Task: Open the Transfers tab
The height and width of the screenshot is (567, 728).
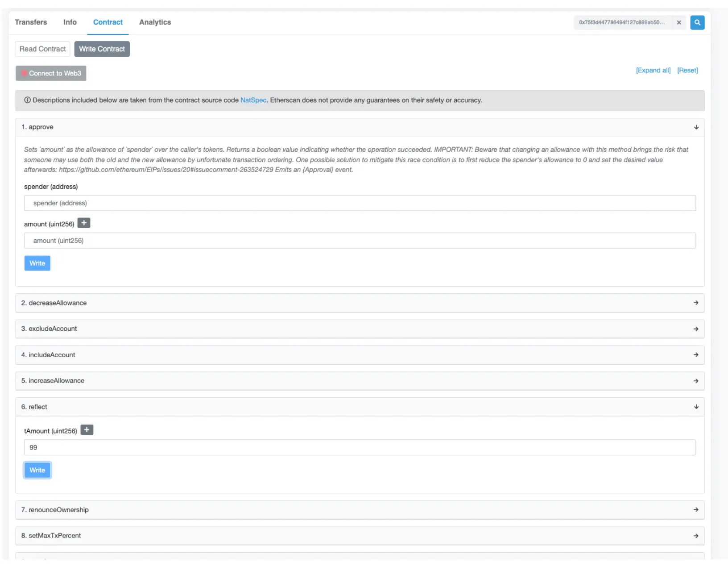Action: tap(31, 22)
